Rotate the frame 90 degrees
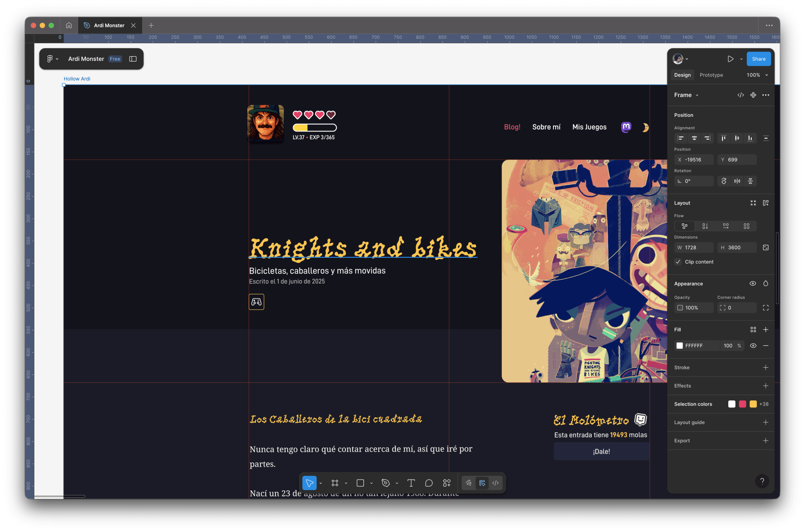Viewport: 805px width, 532px height. coord(724,181)
